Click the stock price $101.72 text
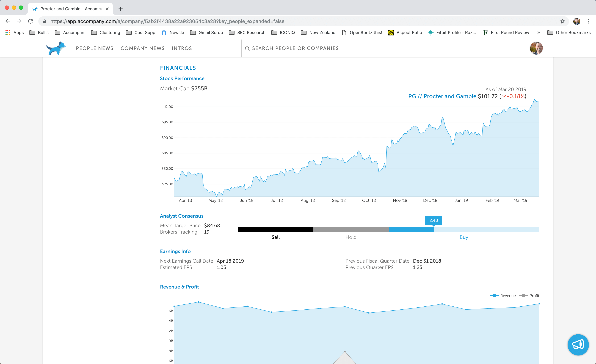The width and height of the screenshot is (596, 364). point(488,96)
